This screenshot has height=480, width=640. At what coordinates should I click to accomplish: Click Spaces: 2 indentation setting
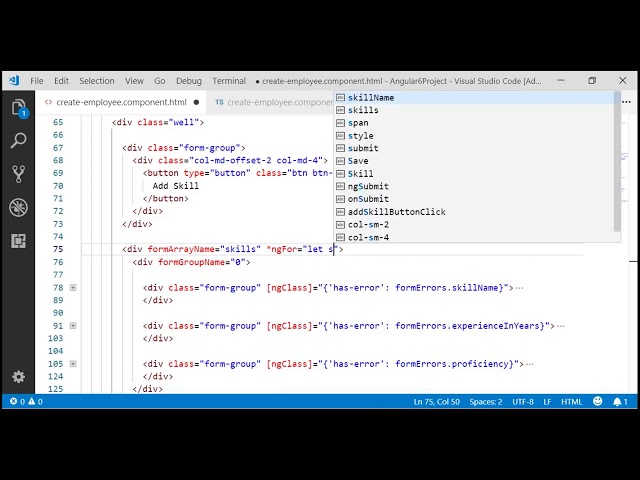[486, 402]
